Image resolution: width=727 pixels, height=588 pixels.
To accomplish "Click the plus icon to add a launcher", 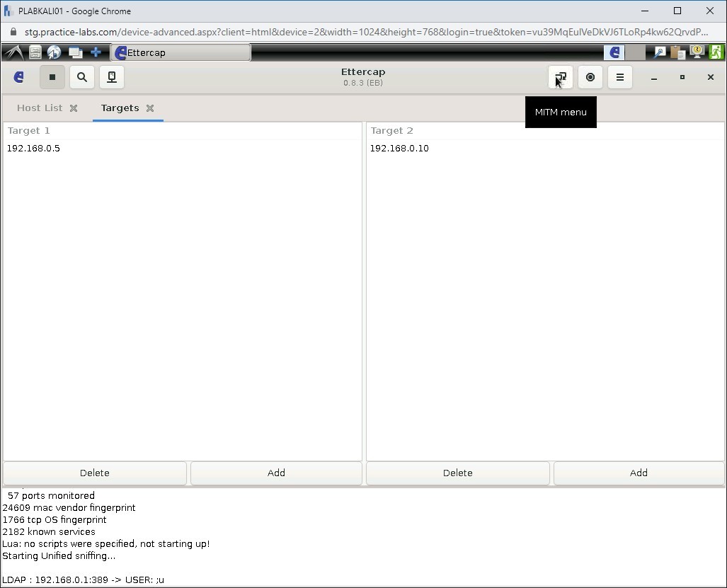I will pos(96,52).
